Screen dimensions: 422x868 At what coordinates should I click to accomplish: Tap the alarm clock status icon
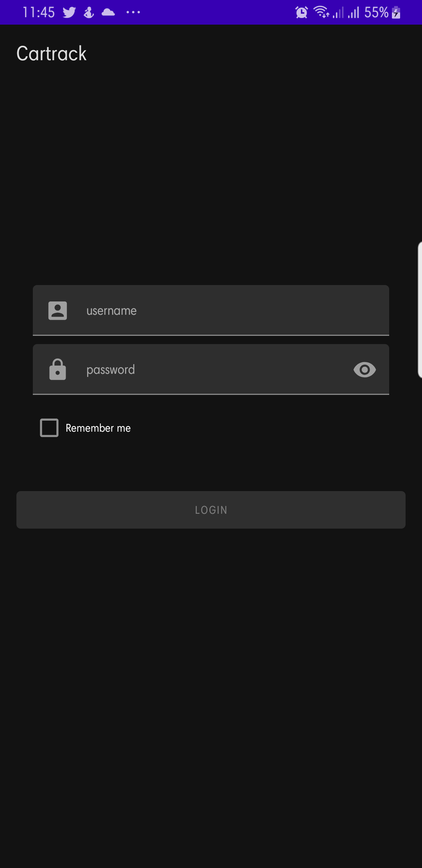302,13
